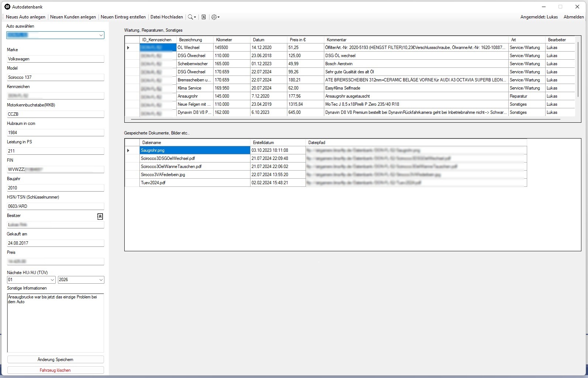Select the Scheibenwischer cell
The height and width of the screenshot is (378, 588).
pos(195,64)
